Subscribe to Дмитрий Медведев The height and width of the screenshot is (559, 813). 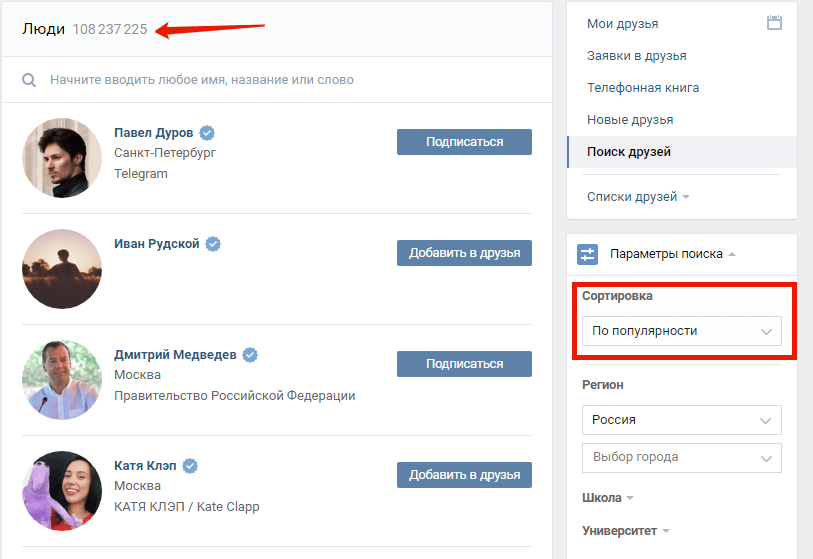point(464,364)
